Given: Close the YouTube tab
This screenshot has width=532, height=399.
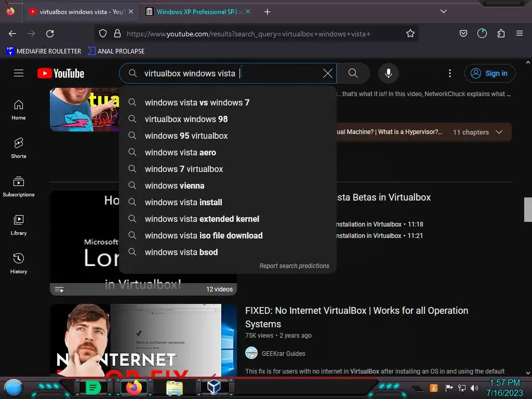Looking at the screenshot, I should [x=131, y=11].
